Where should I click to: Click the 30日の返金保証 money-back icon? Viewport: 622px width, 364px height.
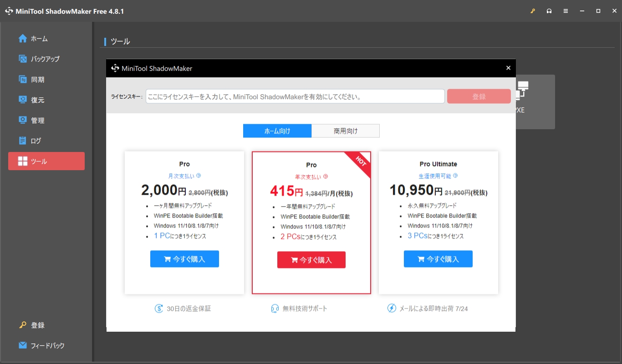158,308
